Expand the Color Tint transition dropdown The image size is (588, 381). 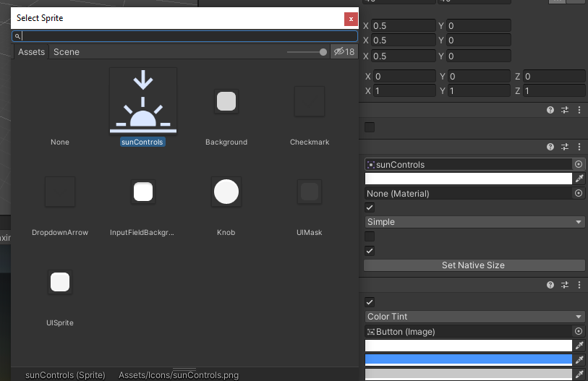[474, 317]
